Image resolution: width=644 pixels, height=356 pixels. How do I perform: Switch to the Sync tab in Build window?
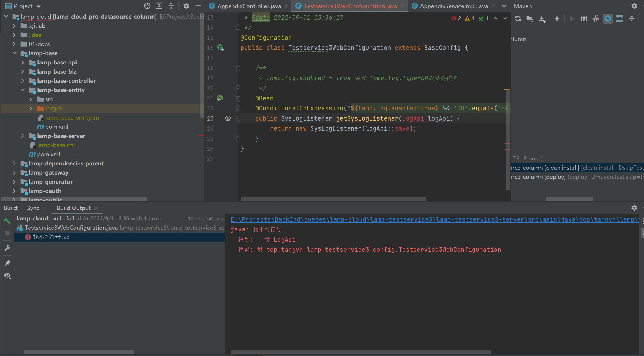pos(33,208)
